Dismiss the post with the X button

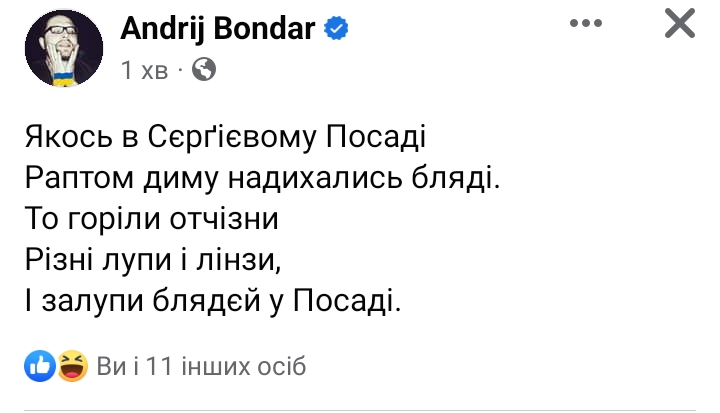click(x=679, y=24)
